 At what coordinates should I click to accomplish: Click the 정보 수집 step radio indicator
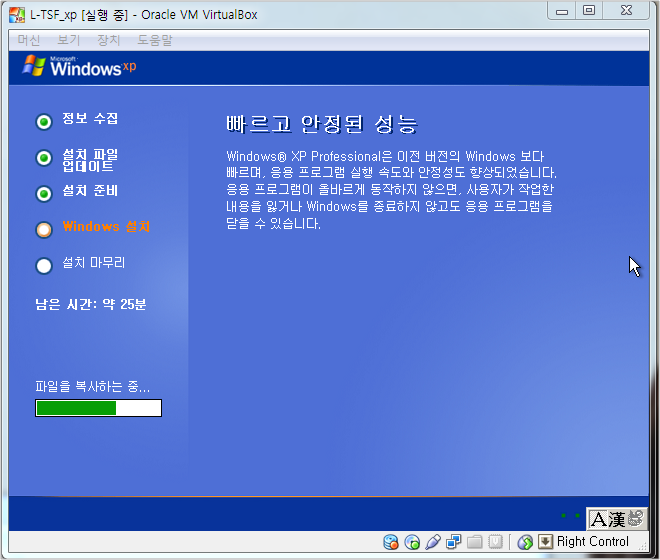(44, 122)
